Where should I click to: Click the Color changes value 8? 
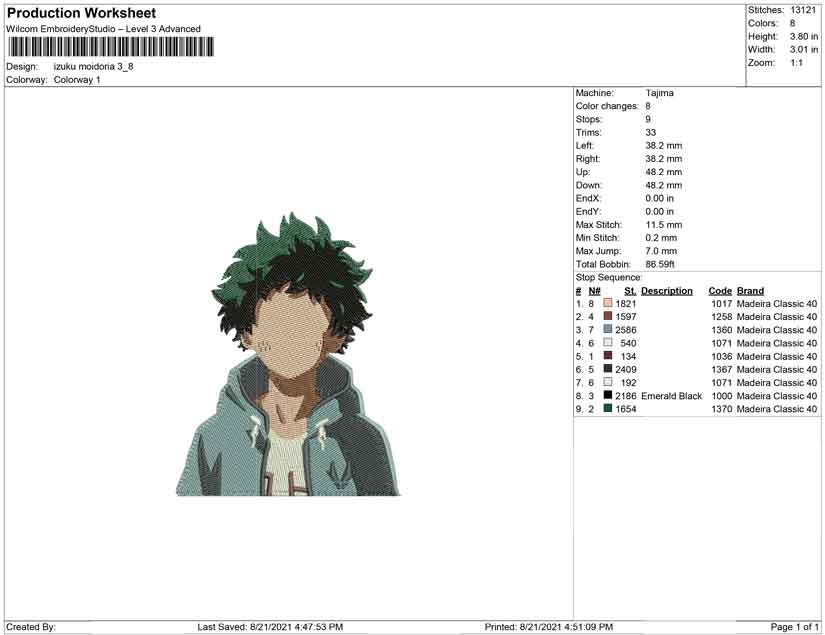[x=648, y=106]
